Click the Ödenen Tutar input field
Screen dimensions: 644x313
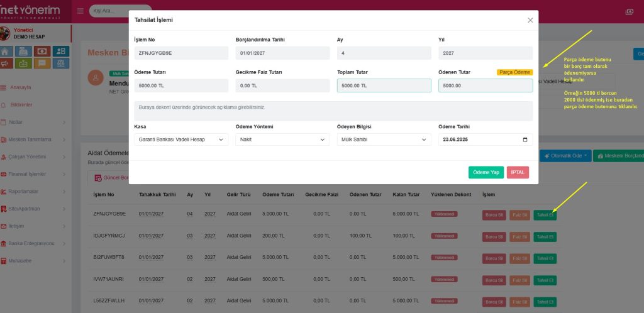coord(485,85)
